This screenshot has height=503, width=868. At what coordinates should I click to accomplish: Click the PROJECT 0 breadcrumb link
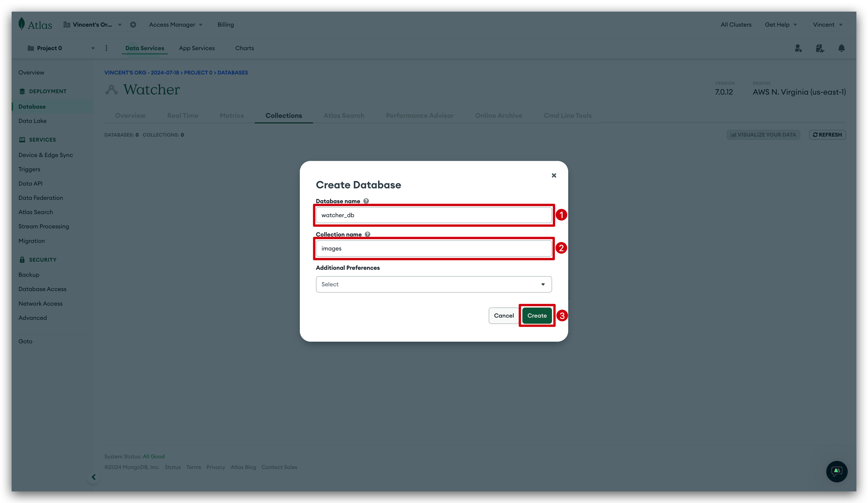pos(198,72)
